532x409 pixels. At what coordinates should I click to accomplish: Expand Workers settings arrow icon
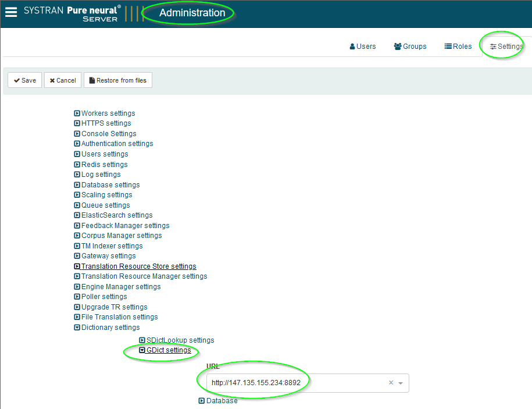coord(77,113)
